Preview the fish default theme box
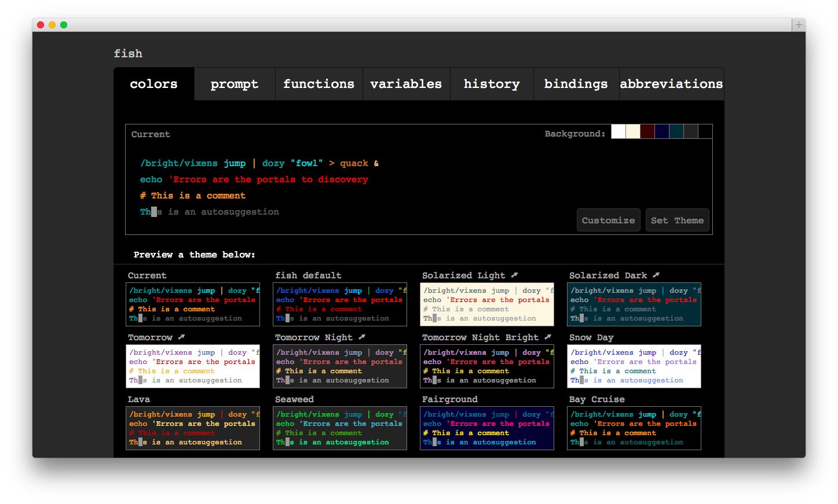838x504 pixels. click(340, 304)
